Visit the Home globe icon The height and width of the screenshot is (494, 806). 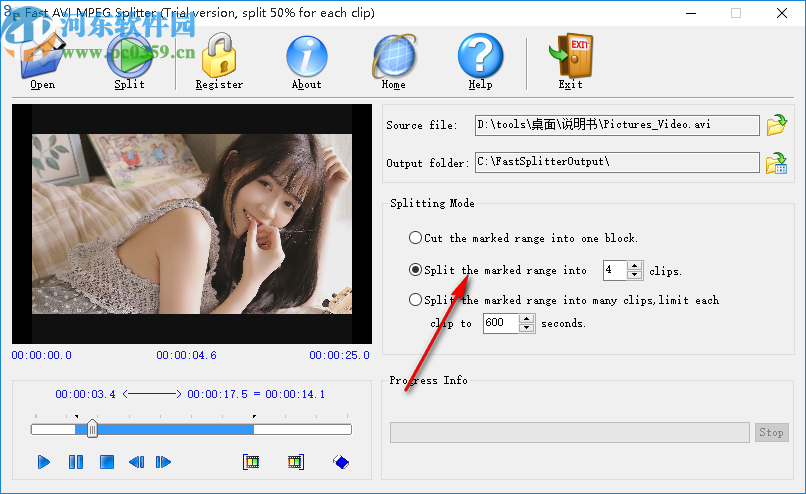point(394,62)
